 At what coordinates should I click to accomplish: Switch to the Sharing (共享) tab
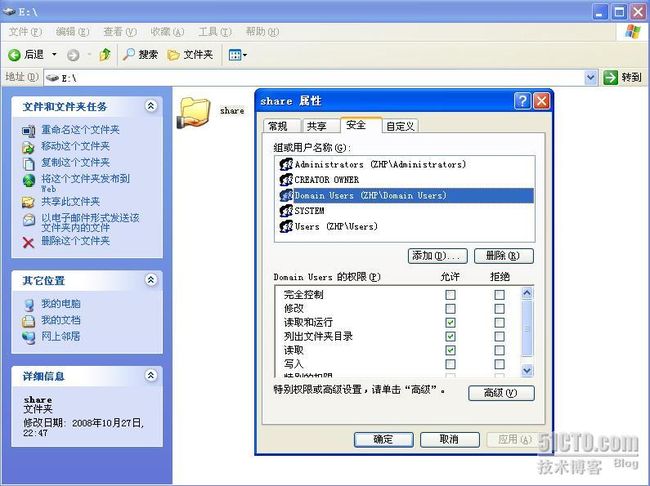[320, 126]
